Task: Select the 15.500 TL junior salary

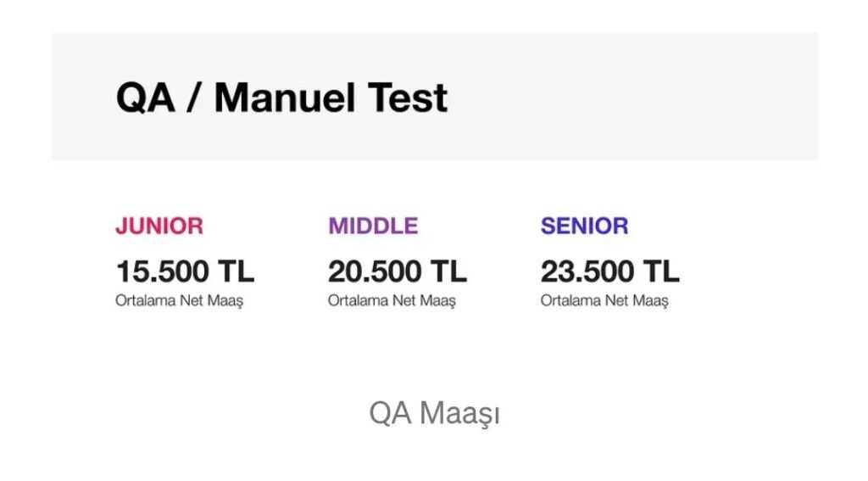Action: pyautogui.click(x=185, y=271)
